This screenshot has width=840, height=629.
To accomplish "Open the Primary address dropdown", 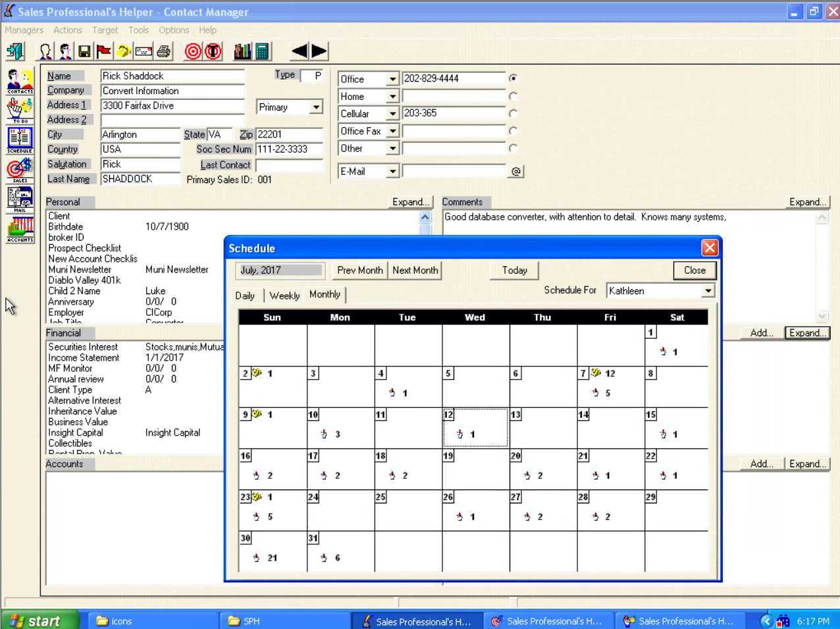I will click(316, 107).
